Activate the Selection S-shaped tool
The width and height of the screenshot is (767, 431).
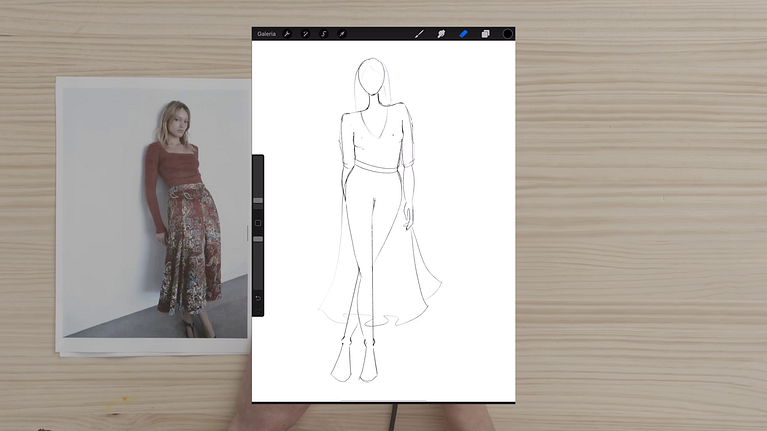[x=323, y=34]
